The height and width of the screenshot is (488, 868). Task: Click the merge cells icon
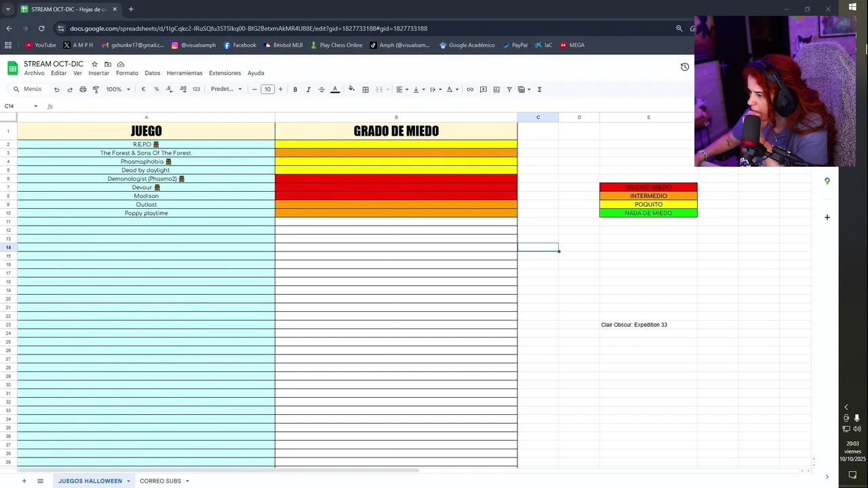(x=379, y=89)
